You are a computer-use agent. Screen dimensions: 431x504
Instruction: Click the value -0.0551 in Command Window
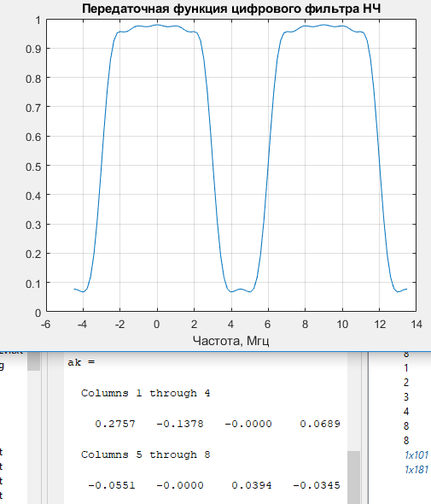pyautogui.click(x=112, y=485)
